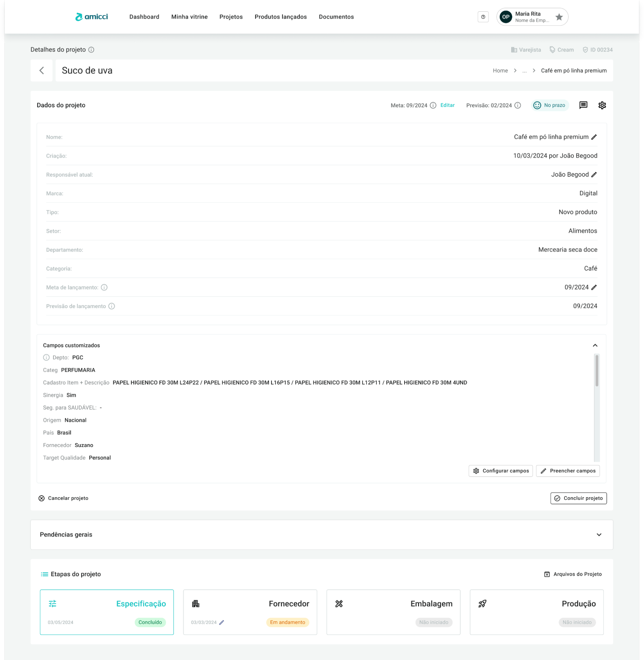Expand breadcrumb ellipsis between Home and Café
The height and width of the screenshot is (660, 644).
pyautogui.click(x=524, y=71)
